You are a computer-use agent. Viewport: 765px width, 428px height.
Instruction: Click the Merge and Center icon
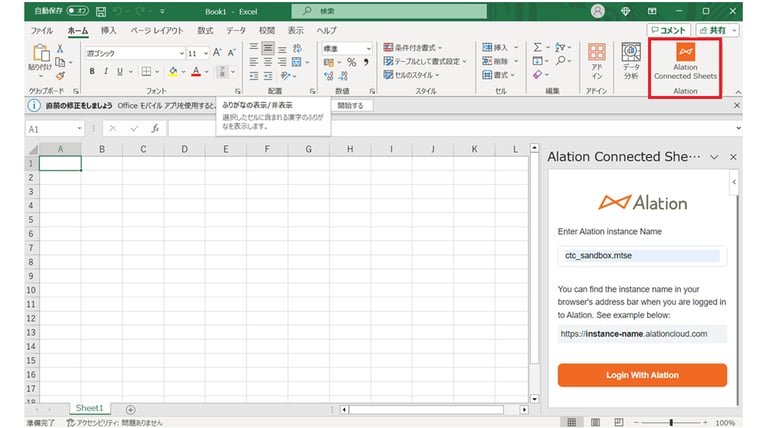coord(297,62)
